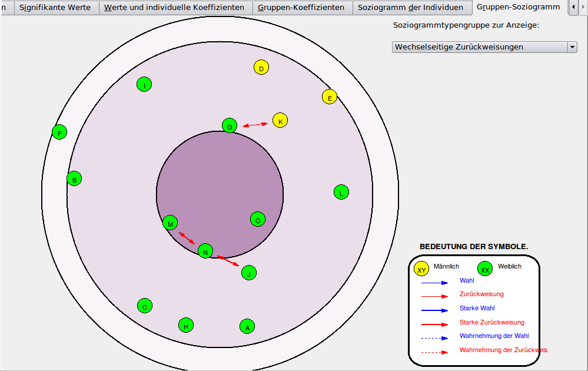Click the green XX Weiblich legend symbol
588x371 pixels.
pyautogui.click(x=485, y=269)
